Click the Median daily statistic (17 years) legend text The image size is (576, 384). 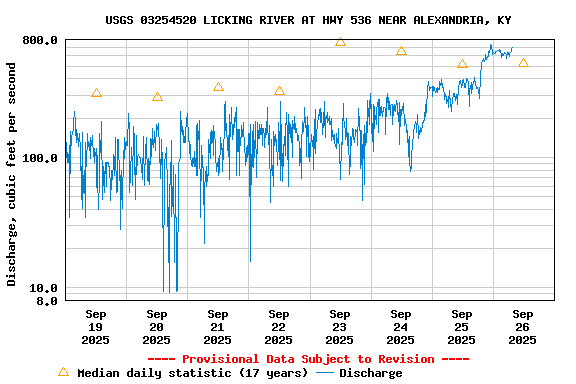(192, 373)
